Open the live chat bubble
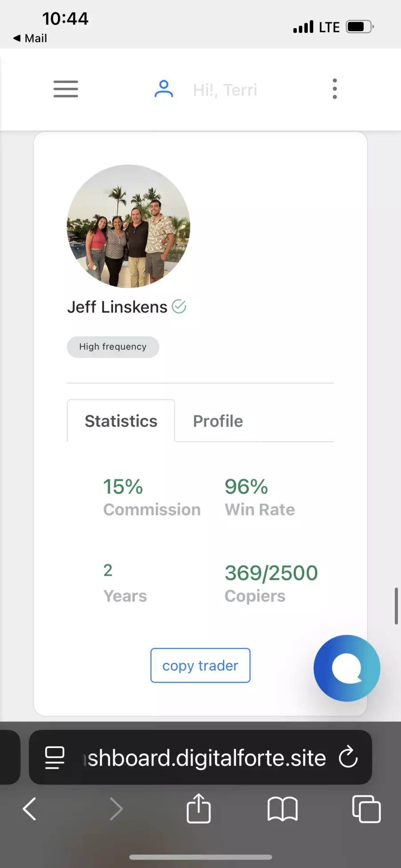401x868 pixels. pos(347,668)
